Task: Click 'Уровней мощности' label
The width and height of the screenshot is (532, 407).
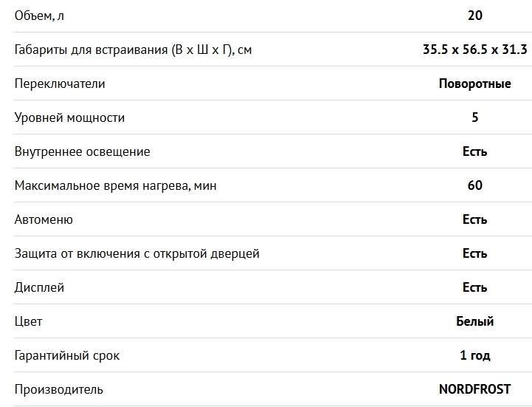Action: point(69,117)
